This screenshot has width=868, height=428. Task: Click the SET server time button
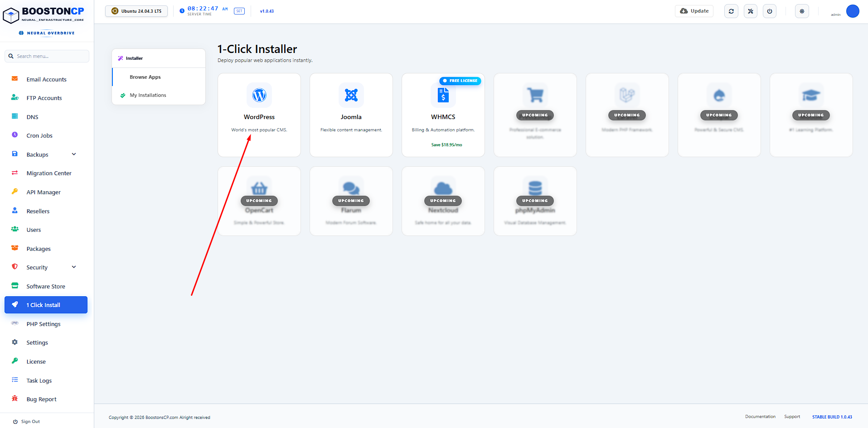coord(239,11)
